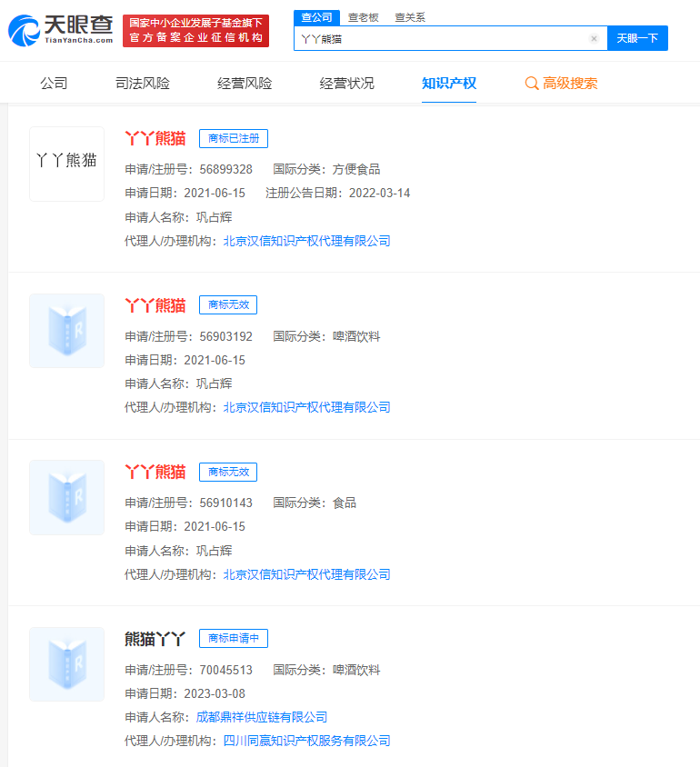Open 丫丫熊猫 title of registration 56899328
The height and width of the screenshot is (767, 700).
point(155,138)
